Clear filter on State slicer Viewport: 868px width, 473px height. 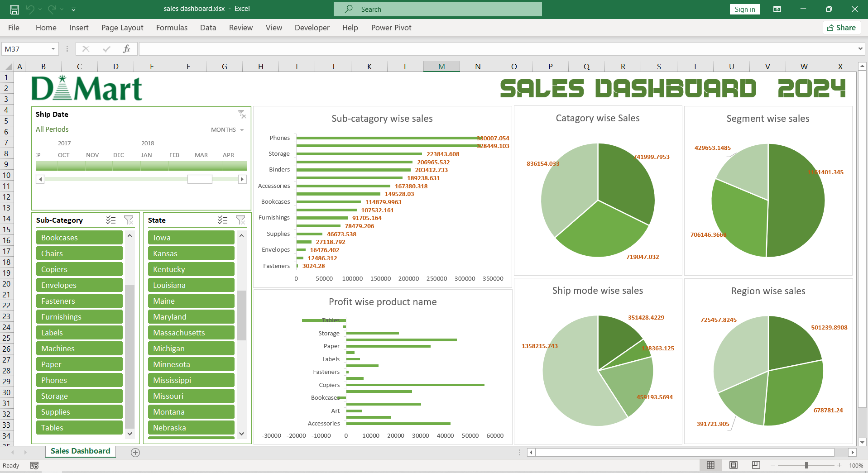pos(240,220)
